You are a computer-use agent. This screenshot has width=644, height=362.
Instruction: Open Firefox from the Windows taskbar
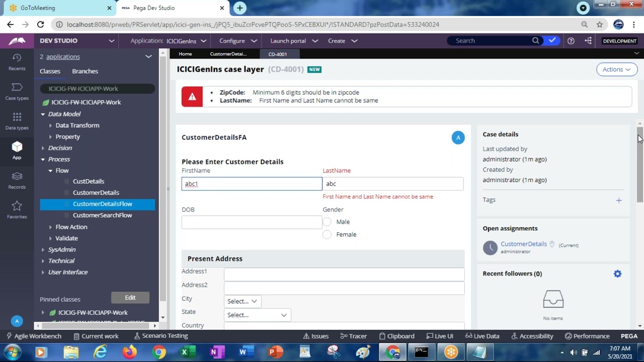pyautogui.click(x=129, y=352)
